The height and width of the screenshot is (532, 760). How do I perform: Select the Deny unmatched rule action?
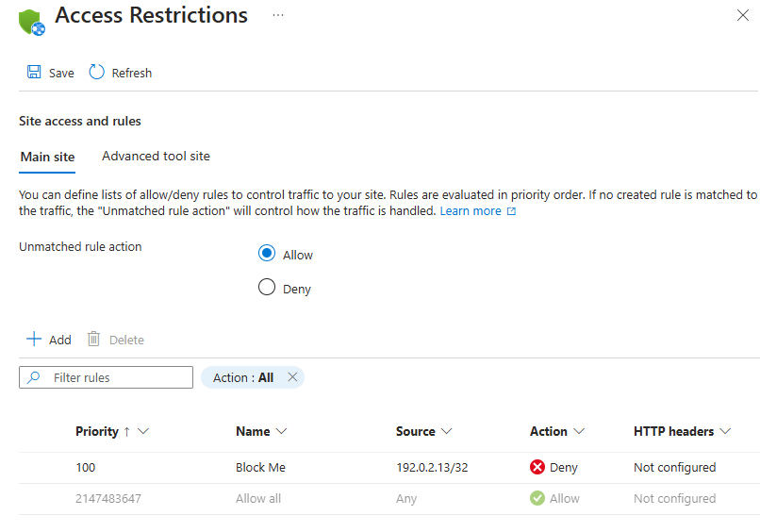tap(267, 289)
